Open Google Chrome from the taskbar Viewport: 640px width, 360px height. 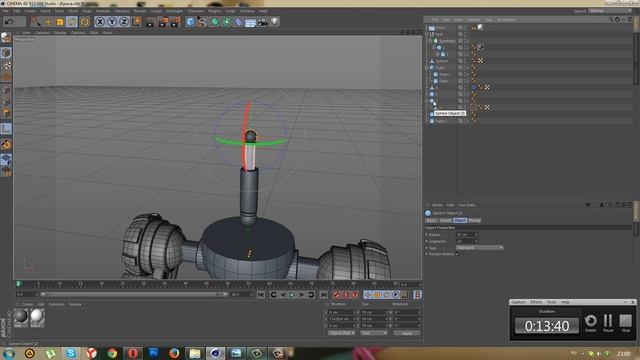[112, 353]
